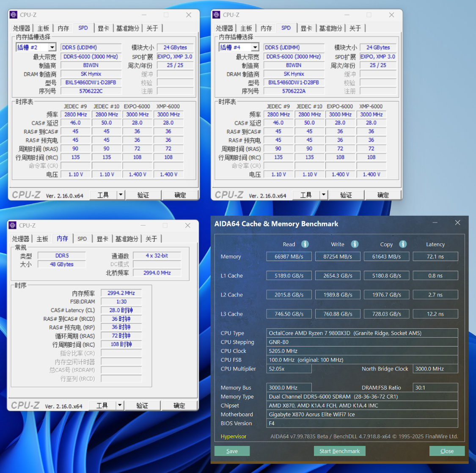Click the CPU-Z app icon in slot #4 window

click(x=217, y=14)
